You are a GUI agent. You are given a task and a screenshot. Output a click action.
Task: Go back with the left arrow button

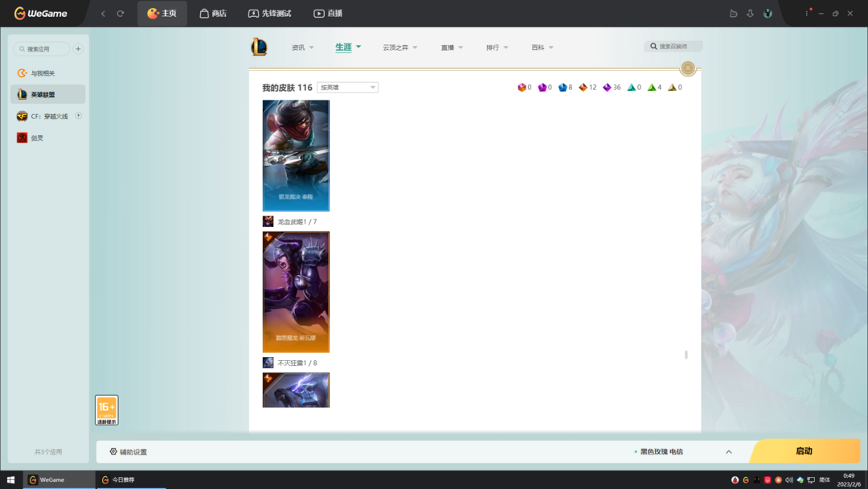103,14
